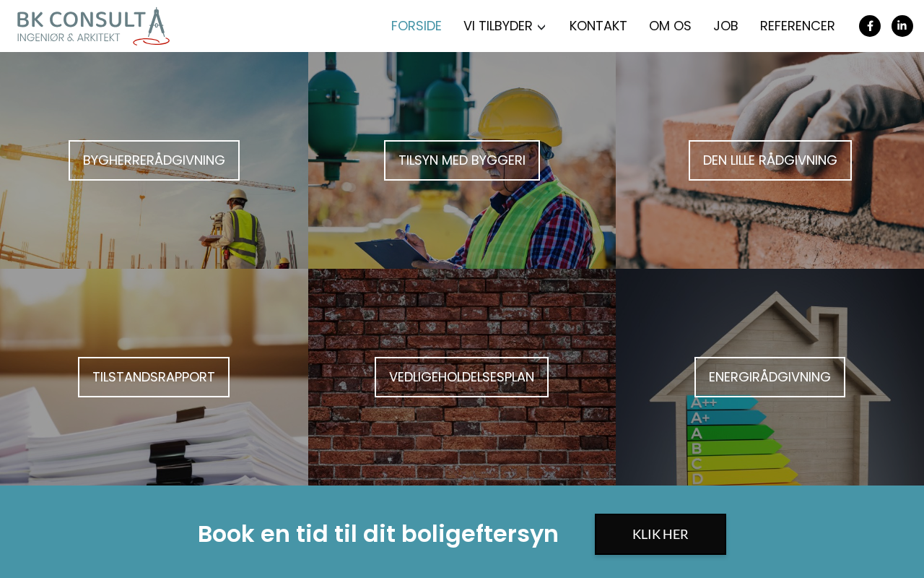Open the TILSTANDSRAPPORT button
This screenshot has width=924, height=578.
pos(154,377)
